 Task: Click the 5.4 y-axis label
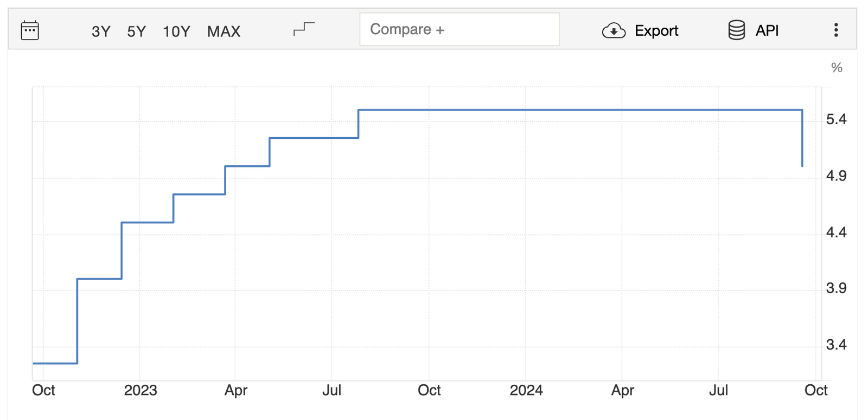tap(836, 119)
